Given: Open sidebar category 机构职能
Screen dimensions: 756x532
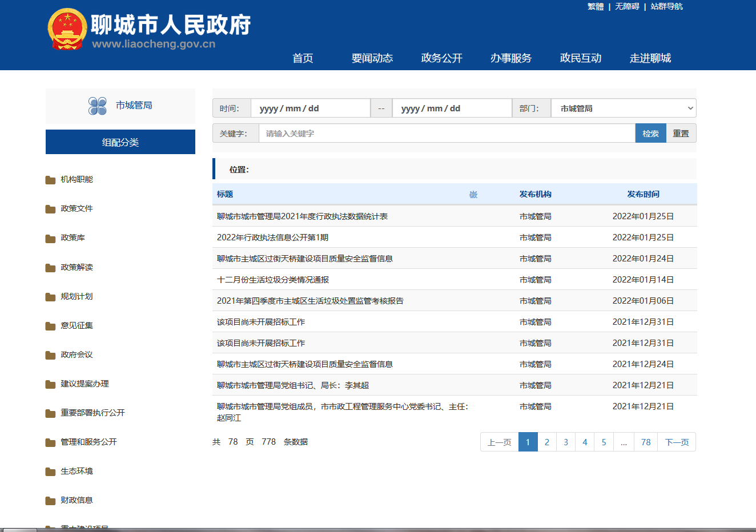Looking at the screenshot, I should pyautogui.click(x=77, y=179).
